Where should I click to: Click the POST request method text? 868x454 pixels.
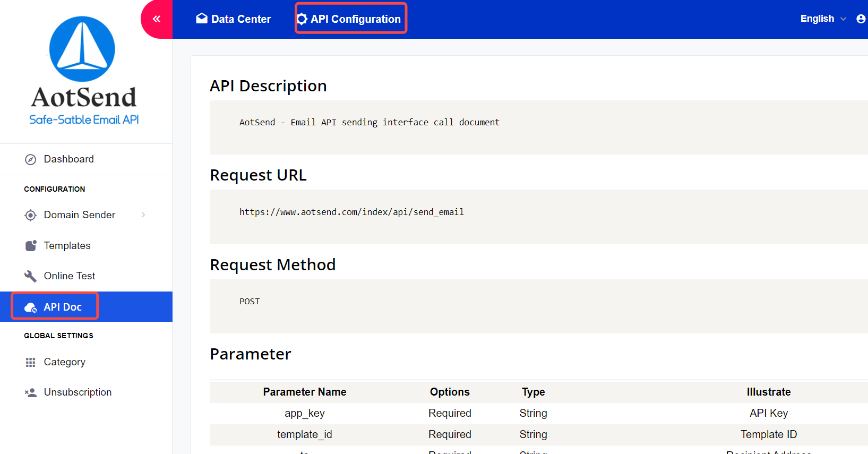(x=250, y=301)
